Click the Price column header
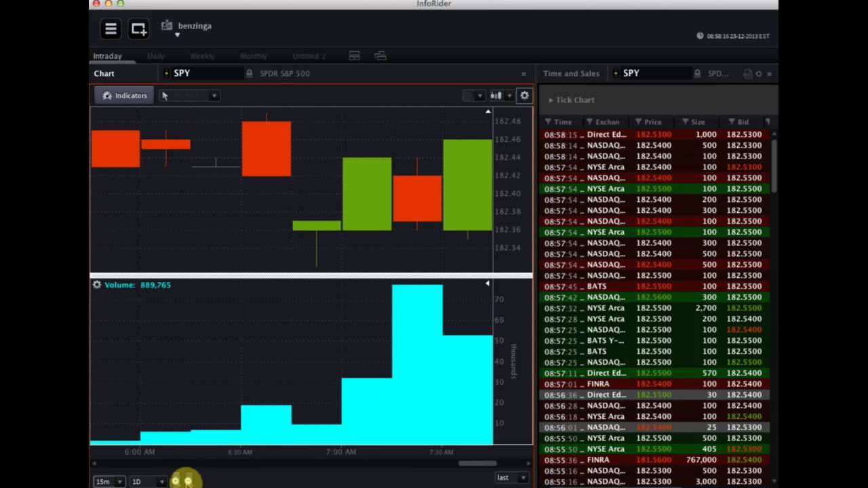Screen dimensions: 868x488 click(x=652, y=122)
